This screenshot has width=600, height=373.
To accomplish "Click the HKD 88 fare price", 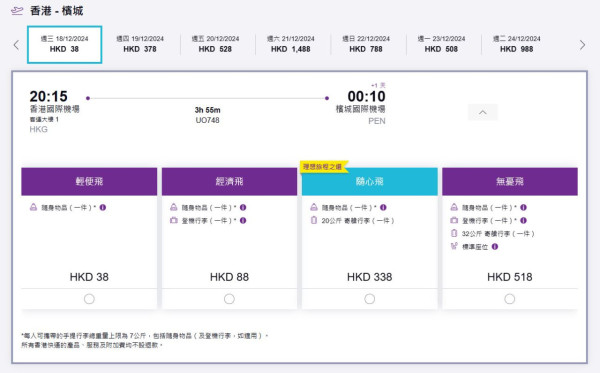I will pyautogui.click(x=229, y=277).
